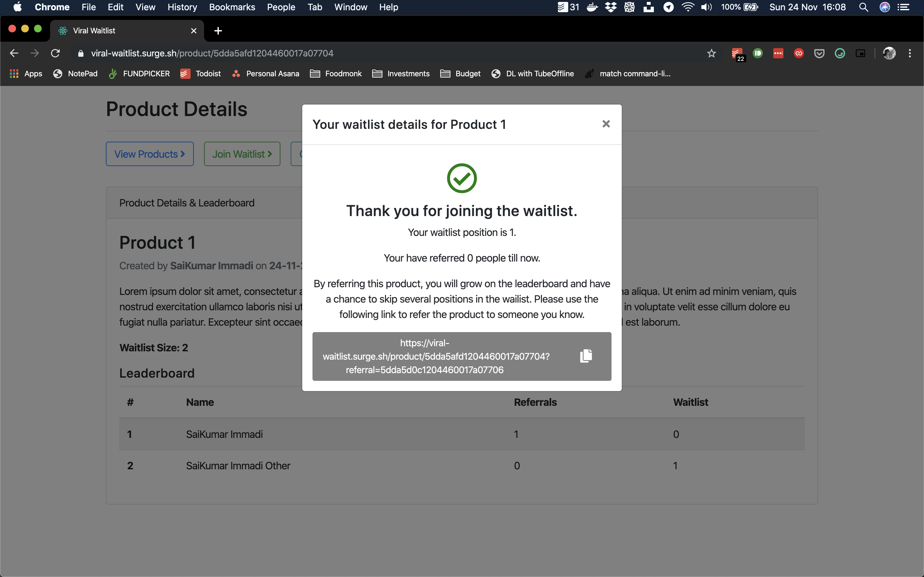This screenshot has height=577, width=924.
Task: Expand the Budget bookmarks folder
Action: coord(460,74)
